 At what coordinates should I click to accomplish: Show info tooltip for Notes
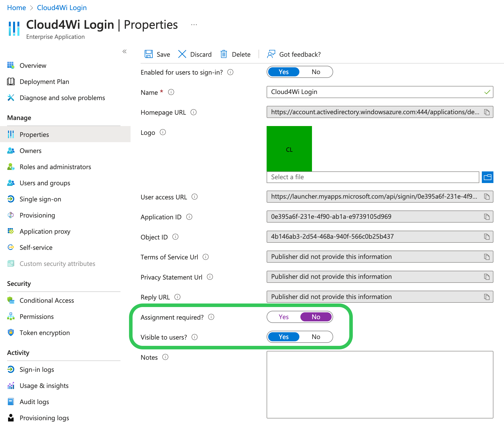click(x=165, y=357)
